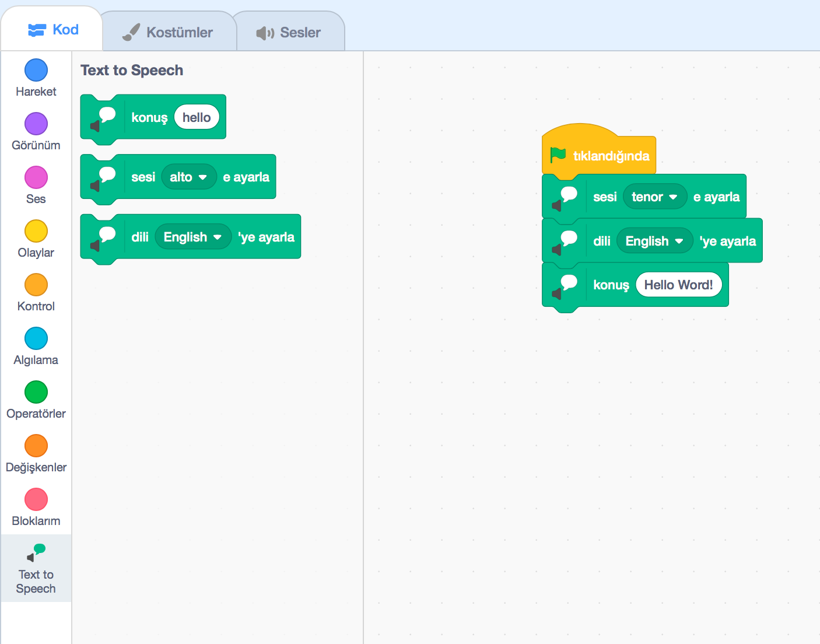Click the Operatörler category label
Viewport: 820px width, 644px height.
[36, 414]
